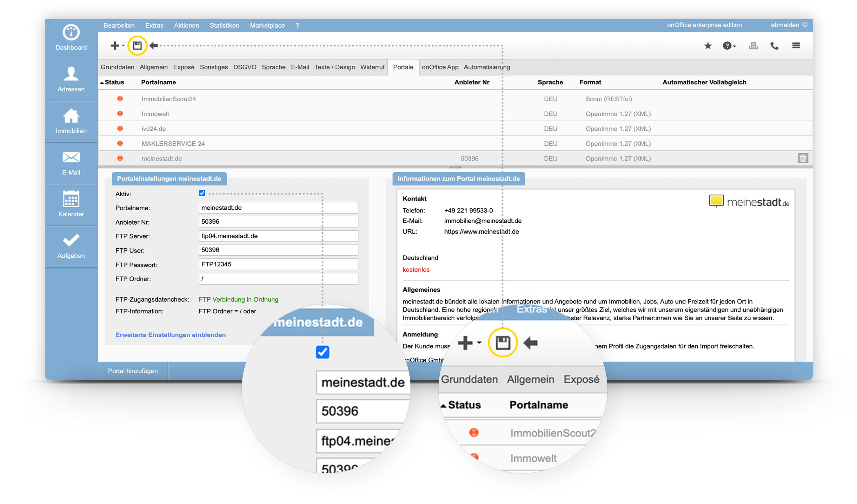Switch to the Sprache tab
The image size is (857, 504).
[x=274, y=67]
